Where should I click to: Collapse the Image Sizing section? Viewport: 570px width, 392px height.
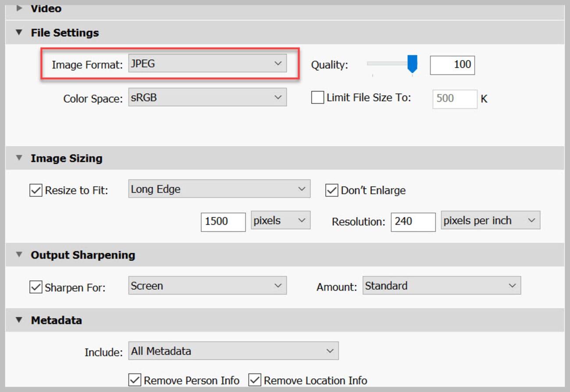[19, 158]
